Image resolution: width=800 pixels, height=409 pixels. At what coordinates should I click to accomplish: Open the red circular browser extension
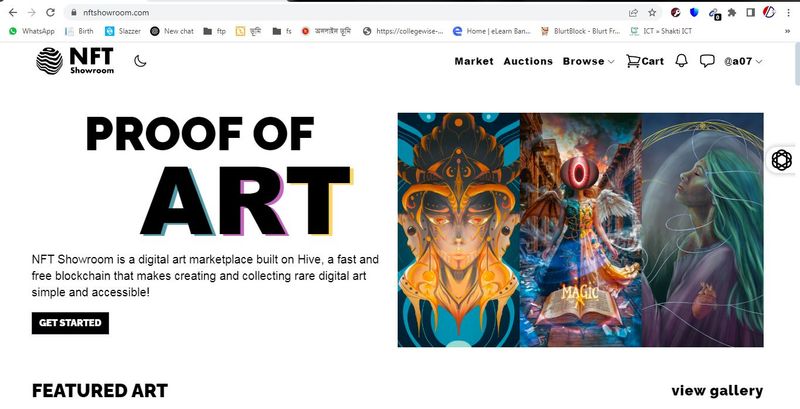tap(676, 12)
